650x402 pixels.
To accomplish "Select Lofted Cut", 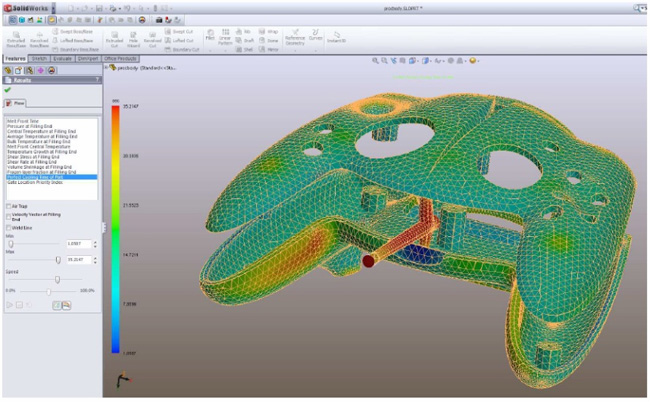I will (179, 41).
